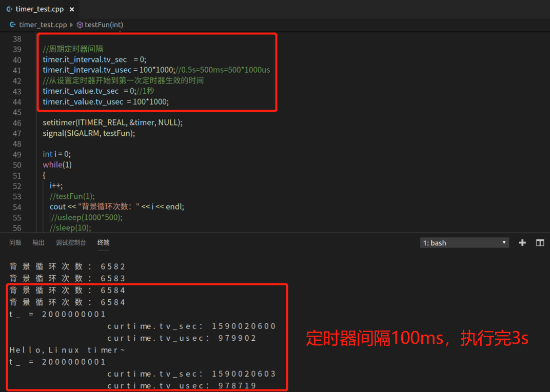This screenshot has height=392, width=550.
Task: Select the 输出 panel tab
Action: click(38, 242)
